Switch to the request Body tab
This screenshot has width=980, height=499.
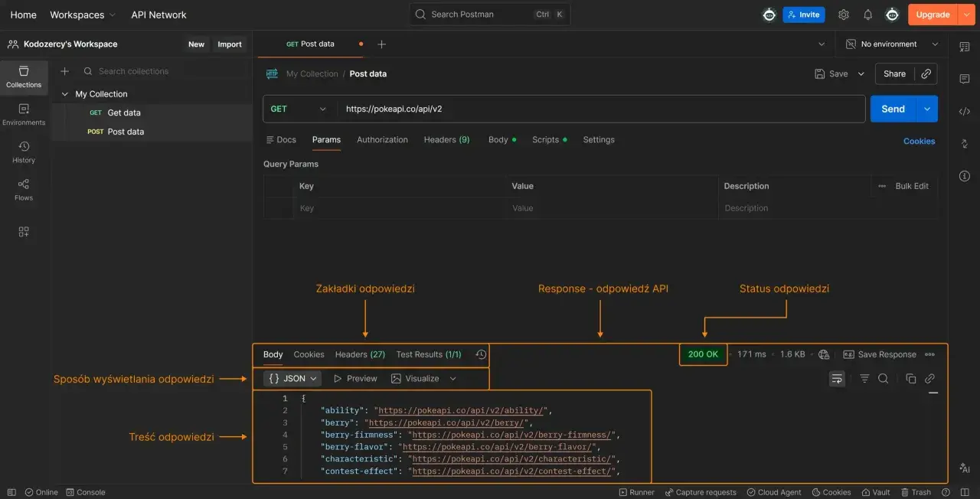502,139
